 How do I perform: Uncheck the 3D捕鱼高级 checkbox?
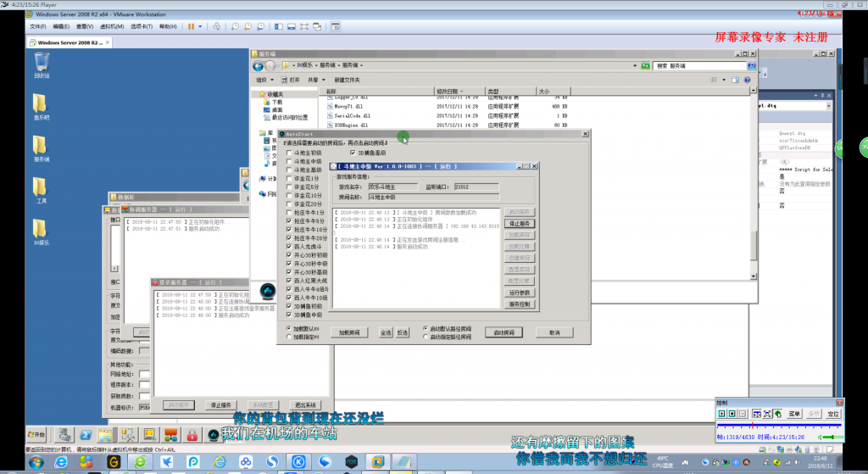(x=353, y=153)
